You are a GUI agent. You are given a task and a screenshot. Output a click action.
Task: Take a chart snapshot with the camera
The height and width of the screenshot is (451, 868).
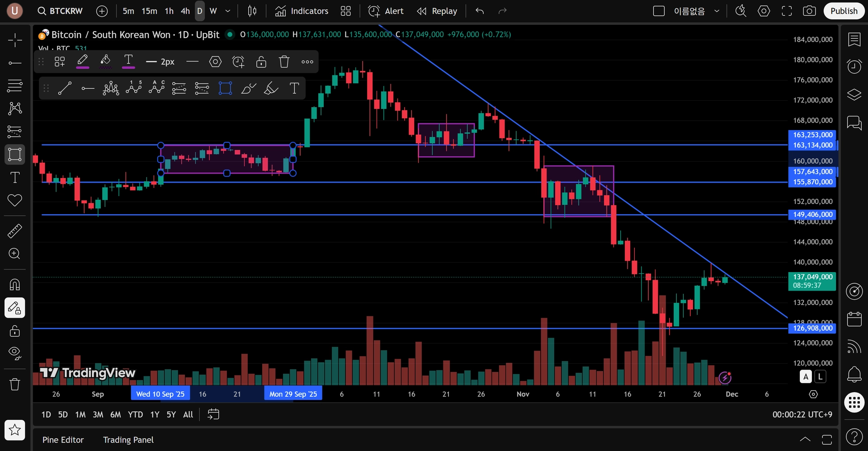tap(809, 11)
